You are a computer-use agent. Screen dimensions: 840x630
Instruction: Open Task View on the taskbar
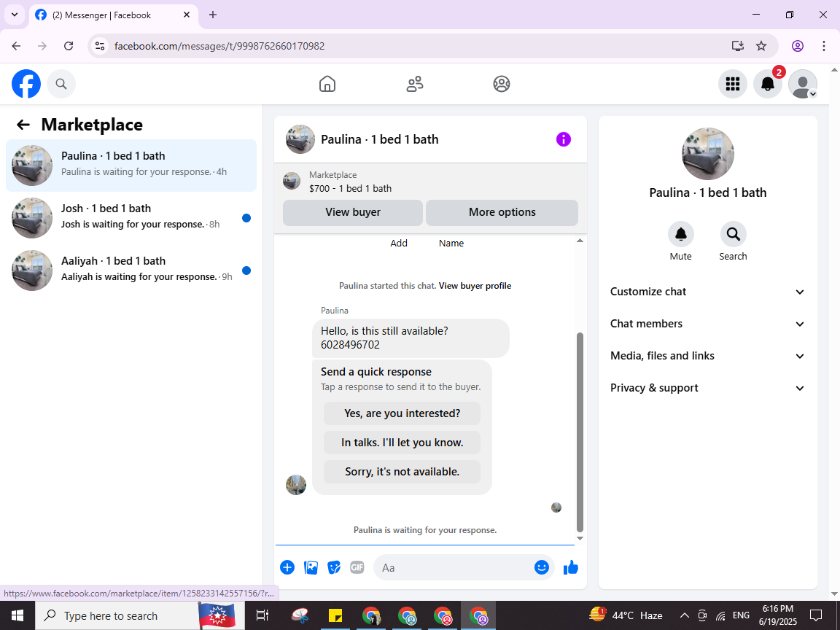point(262,615)
